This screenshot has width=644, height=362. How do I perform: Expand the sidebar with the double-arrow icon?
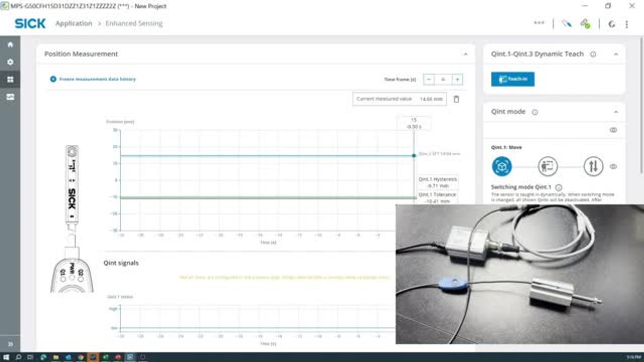click(x=10, y=344)
